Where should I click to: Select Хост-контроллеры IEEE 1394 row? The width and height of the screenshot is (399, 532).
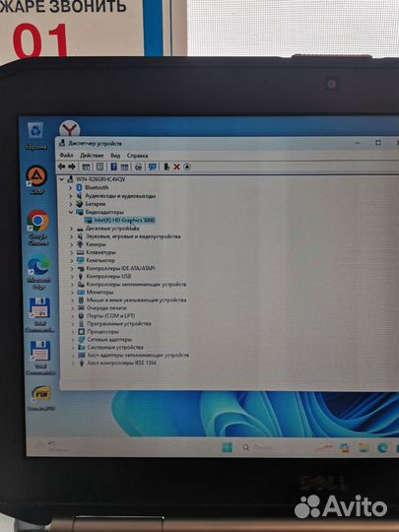click(122, 363)
